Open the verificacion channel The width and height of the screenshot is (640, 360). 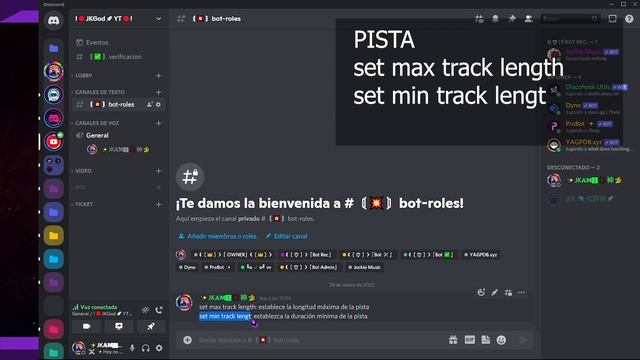(118, 57)
